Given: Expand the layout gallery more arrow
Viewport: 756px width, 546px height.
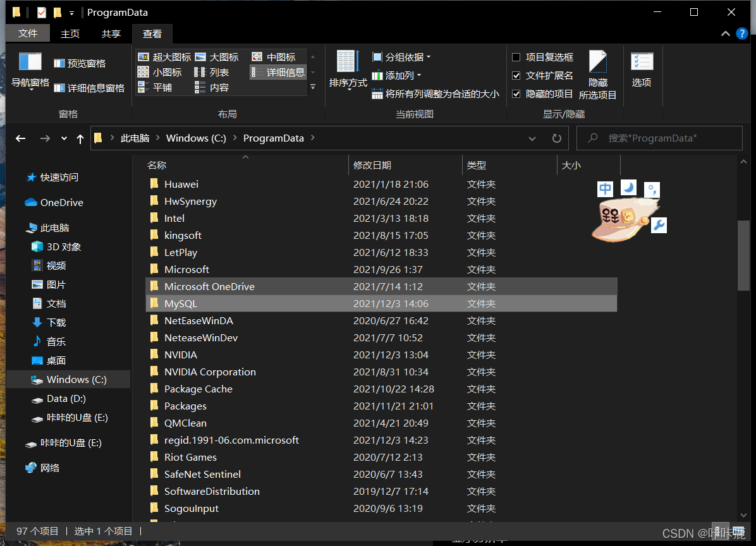Looking at the screenshot, I should pyautogui.click(x=313, y=87).
